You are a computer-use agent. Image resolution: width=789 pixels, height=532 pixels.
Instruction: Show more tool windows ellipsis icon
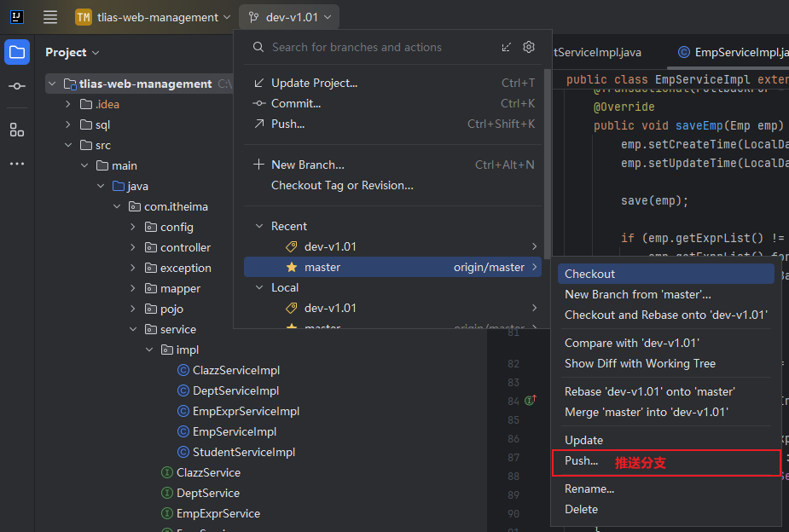17,164
